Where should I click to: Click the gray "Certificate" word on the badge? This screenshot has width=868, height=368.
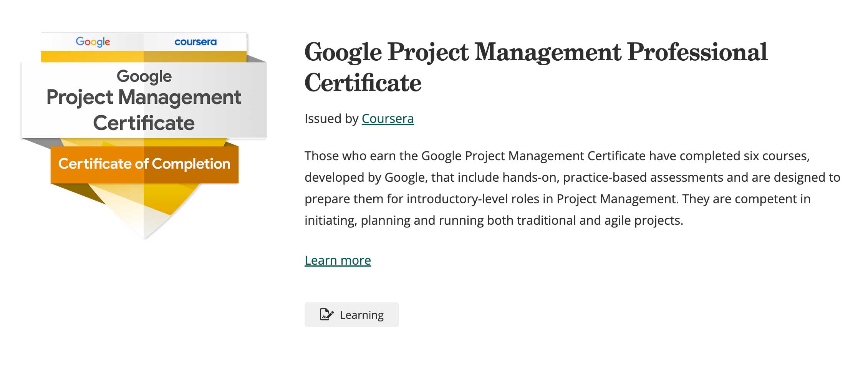tap(144, 123)
